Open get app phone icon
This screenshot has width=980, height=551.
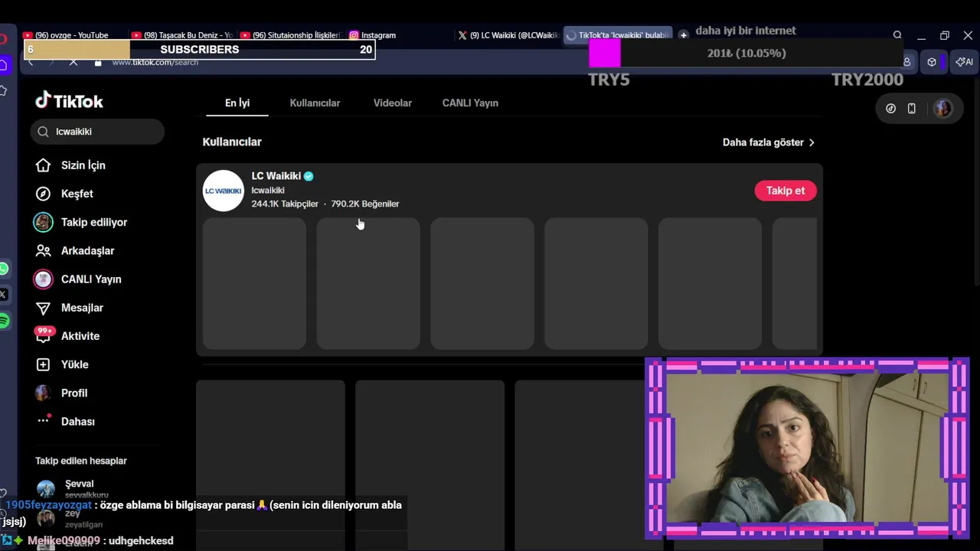point(911,109)
